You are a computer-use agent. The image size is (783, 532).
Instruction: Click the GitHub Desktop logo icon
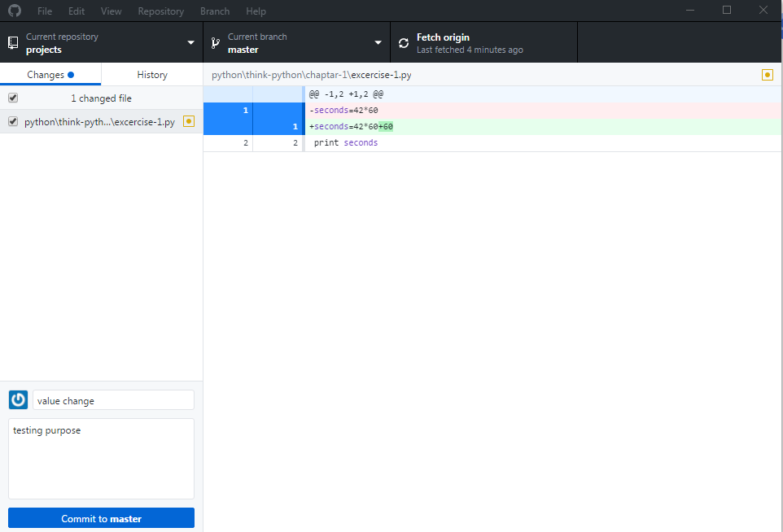coord(14,11)
